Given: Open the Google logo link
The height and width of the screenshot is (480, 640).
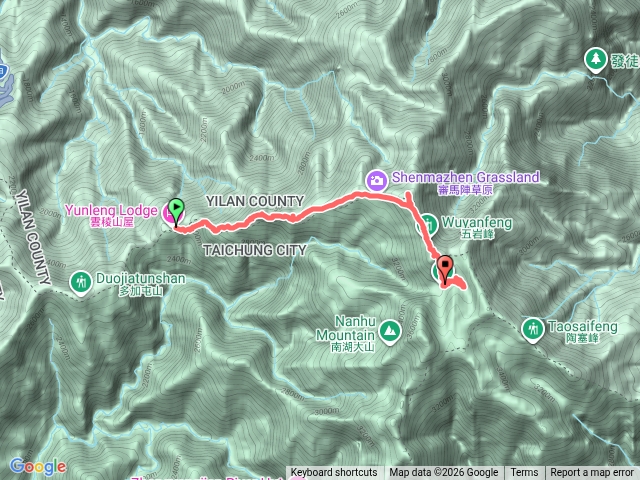Looking at the screenshot, I should pyautogui.click(x=38, y=466).
